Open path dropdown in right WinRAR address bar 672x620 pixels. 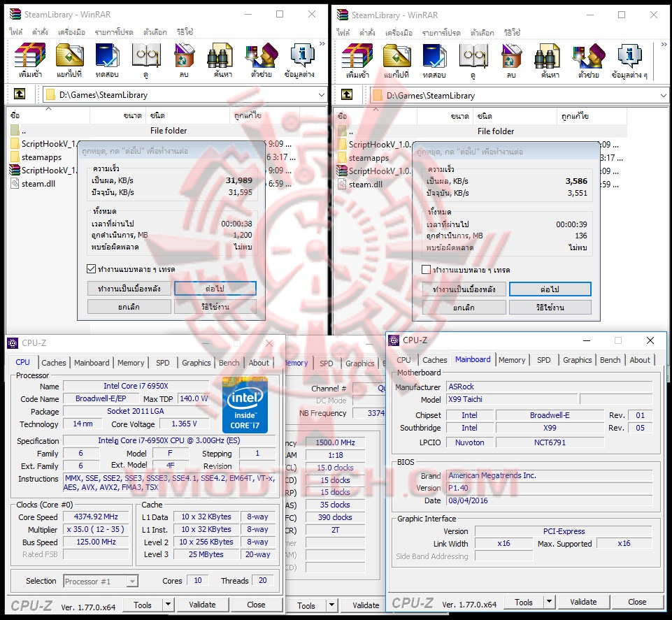[664, 96]
